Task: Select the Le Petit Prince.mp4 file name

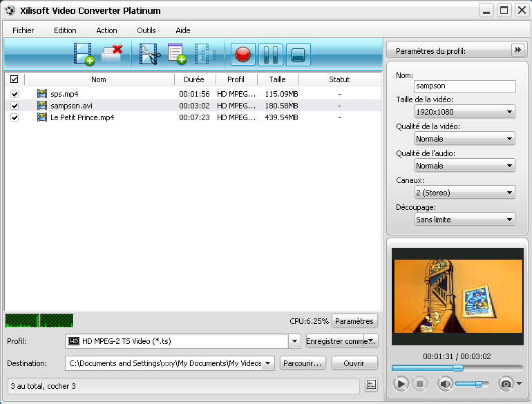Action: coord(82,117)
